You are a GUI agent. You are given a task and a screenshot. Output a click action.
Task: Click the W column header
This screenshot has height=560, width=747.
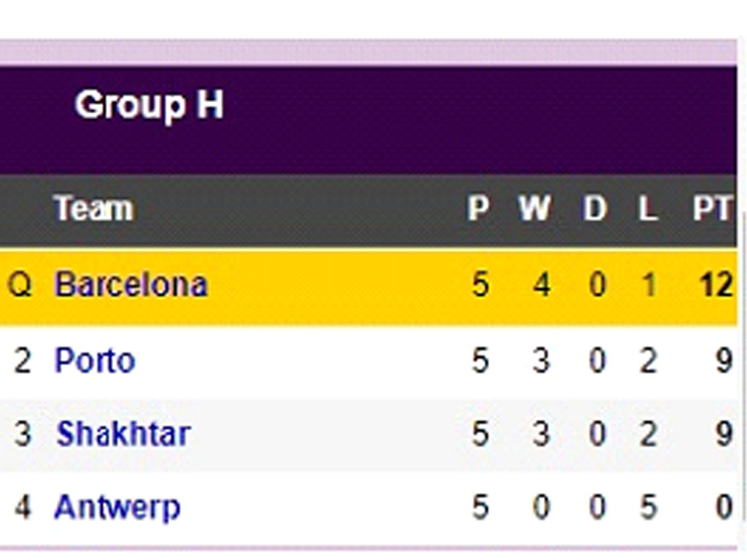pyautogui.click(x=535, y=208)
